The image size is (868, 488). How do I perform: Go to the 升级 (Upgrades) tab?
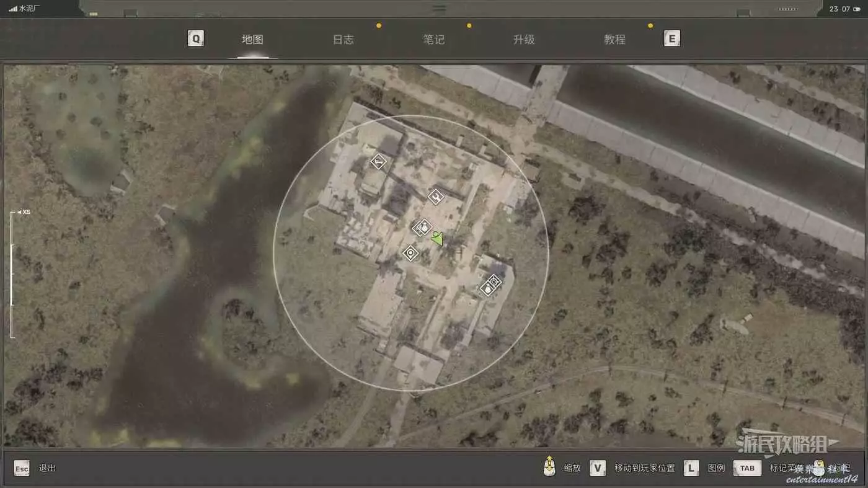coord(524,40)
